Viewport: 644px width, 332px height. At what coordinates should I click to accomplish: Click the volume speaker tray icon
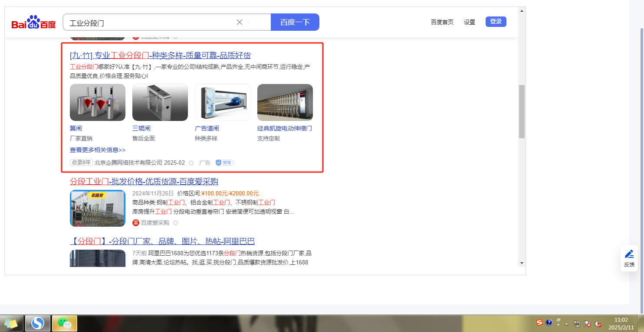coord(598,323)
